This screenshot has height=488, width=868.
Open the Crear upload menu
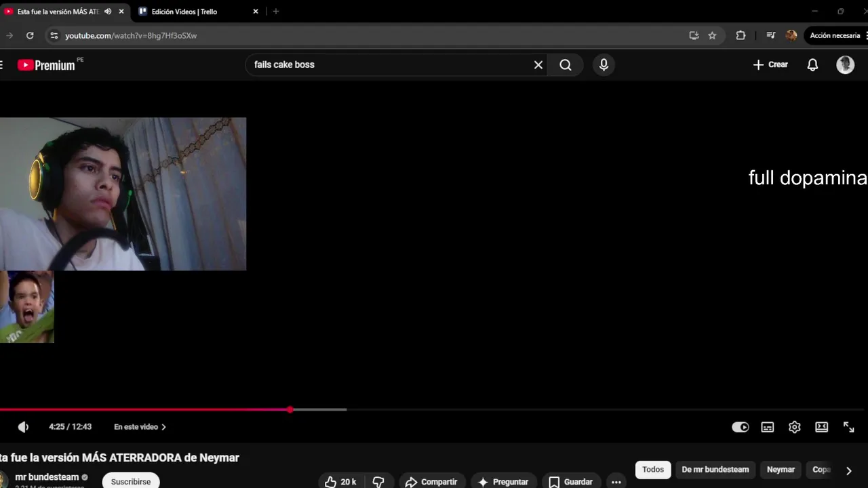pyautogui.click(x=770, y=65)
